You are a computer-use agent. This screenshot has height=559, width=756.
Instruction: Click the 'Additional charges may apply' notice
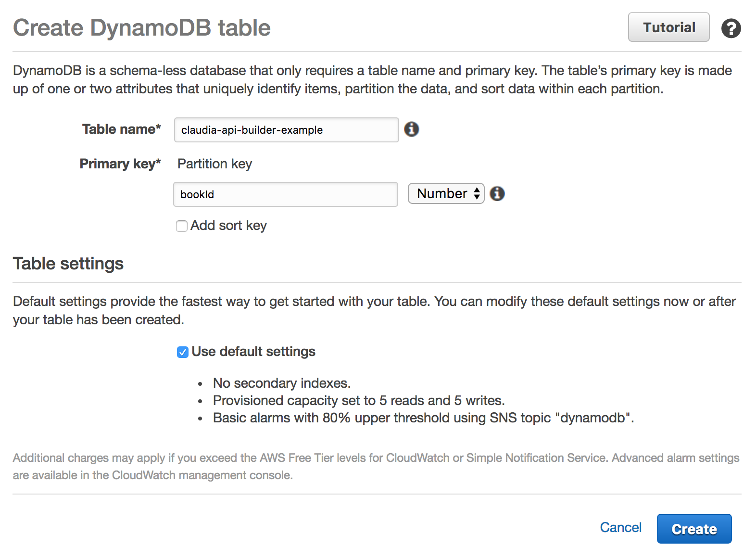click(376, 466)
